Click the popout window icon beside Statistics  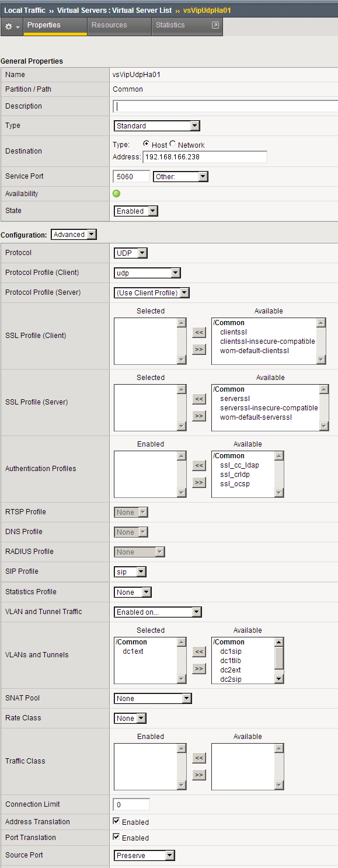[215, 25]
